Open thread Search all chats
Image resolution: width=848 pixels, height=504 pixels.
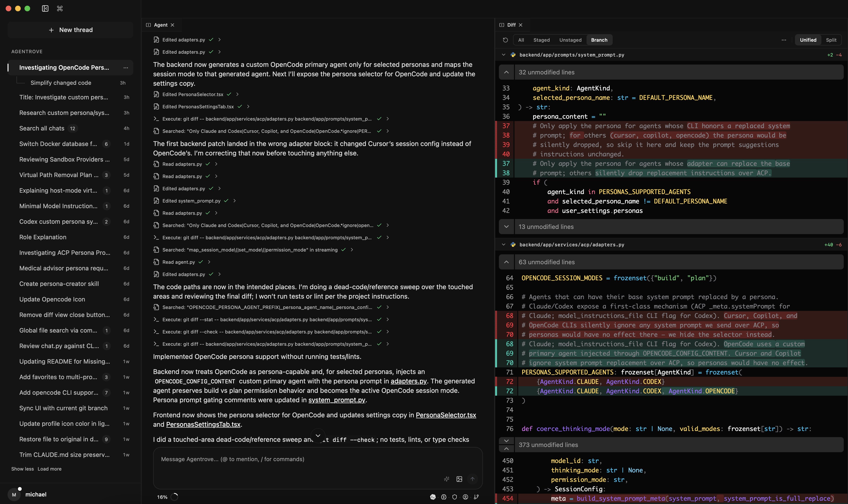70,128
